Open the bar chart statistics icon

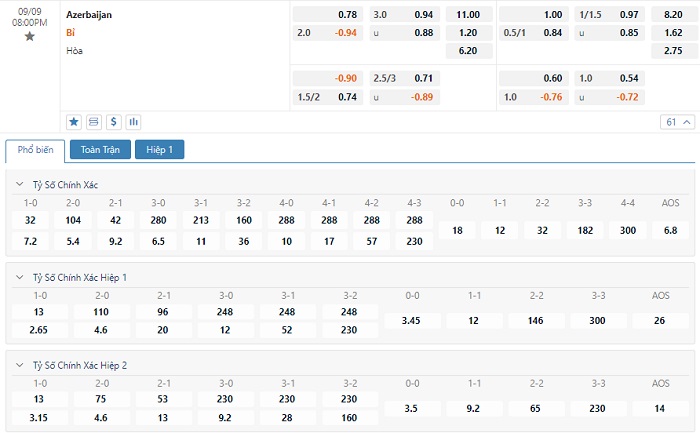coord(134,122)
